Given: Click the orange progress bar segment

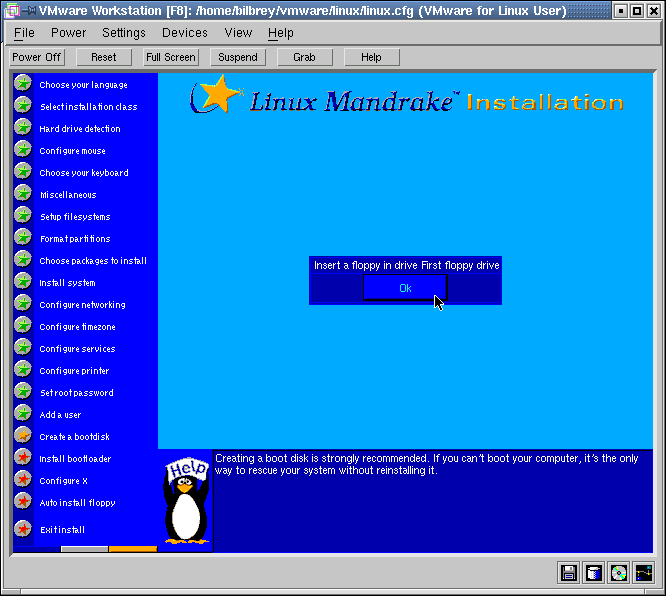Looking at the screenshot, I should pos(133,549).
